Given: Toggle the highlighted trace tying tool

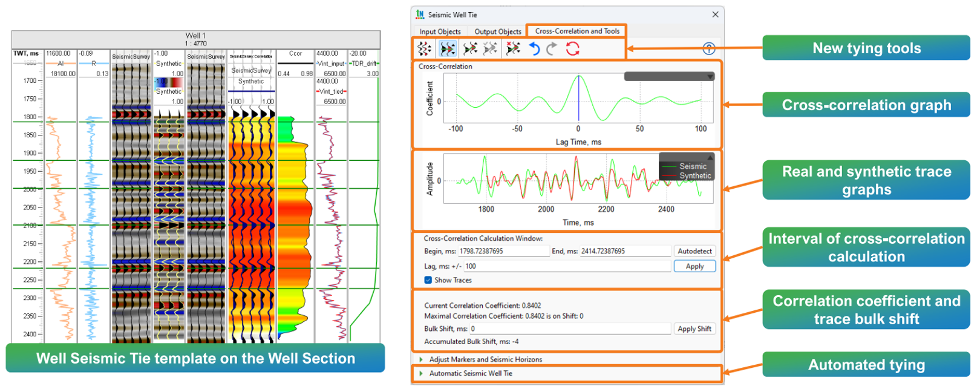Looking at the screenshot, I should (x=448, y=48).
